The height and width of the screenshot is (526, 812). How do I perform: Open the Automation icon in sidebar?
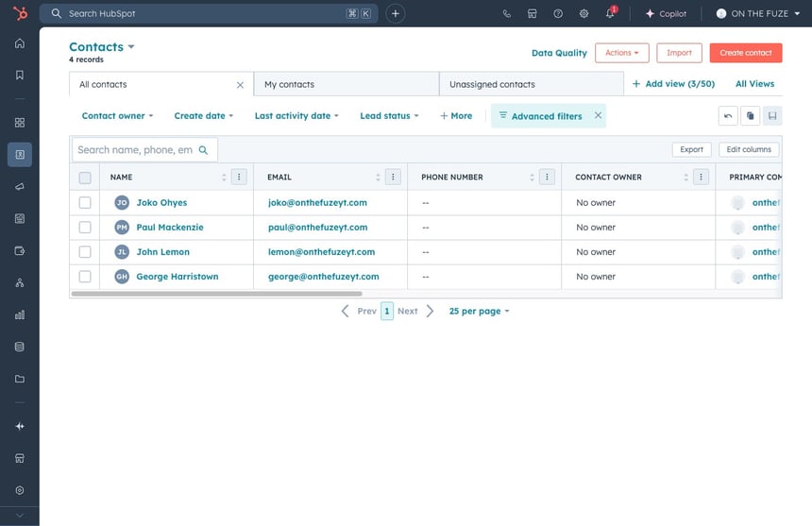coord(20,282)
